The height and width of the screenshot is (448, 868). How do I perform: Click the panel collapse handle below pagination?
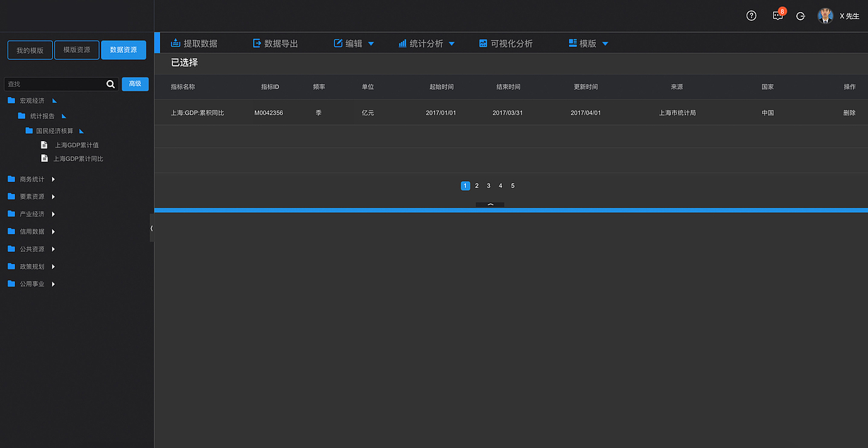click(x=490, y=205)
